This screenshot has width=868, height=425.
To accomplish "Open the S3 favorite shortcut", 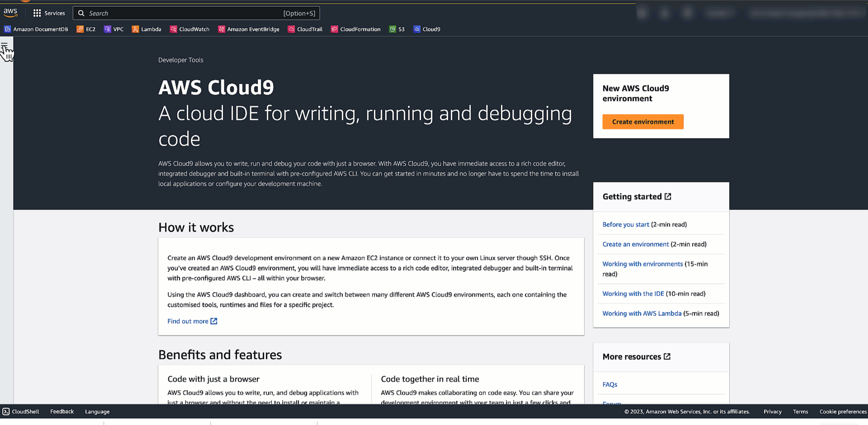I will (x=397, y=29).
